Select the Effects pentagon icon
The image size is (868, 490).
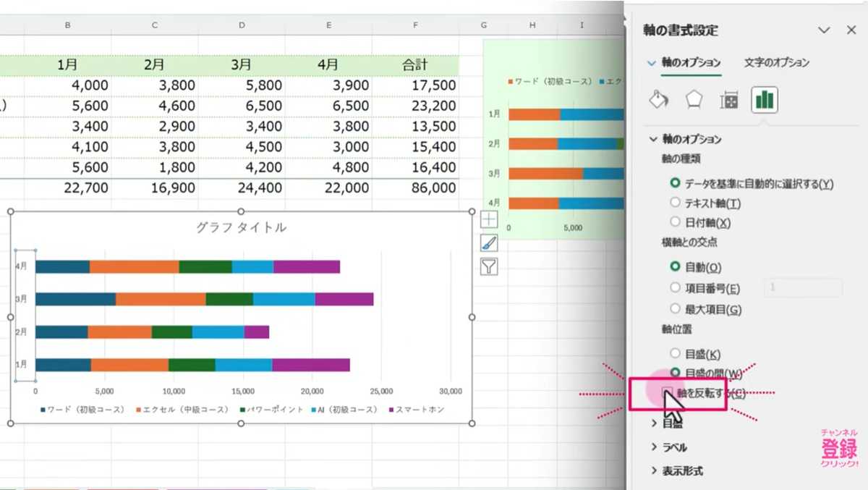click(694, 99)
